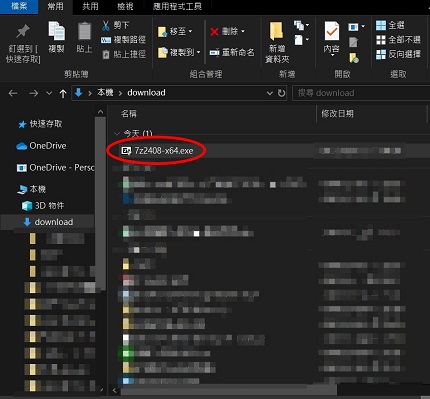
Task: Click the 貼上 (Paste) clipboard icon
Action: pos(84,32)
